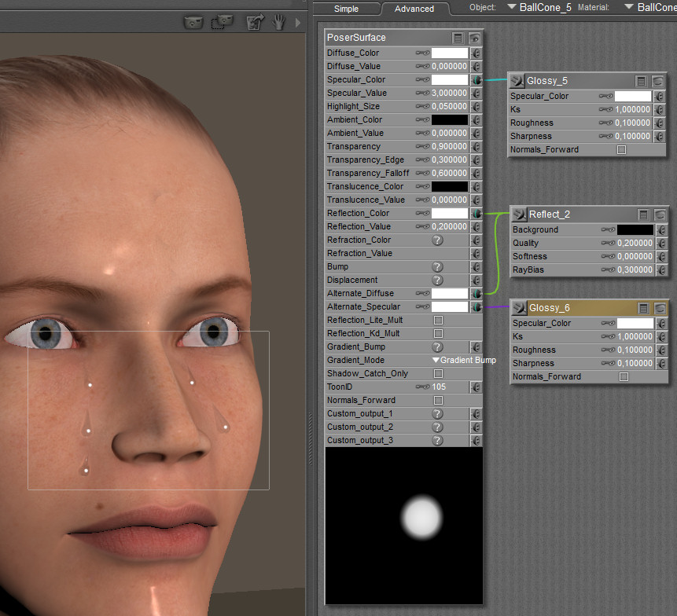Image resolution: width=677 pixels, height=616 pixels.
Task: Click the output plug on the Glossy_5 node
Action: tap(517, 80)
